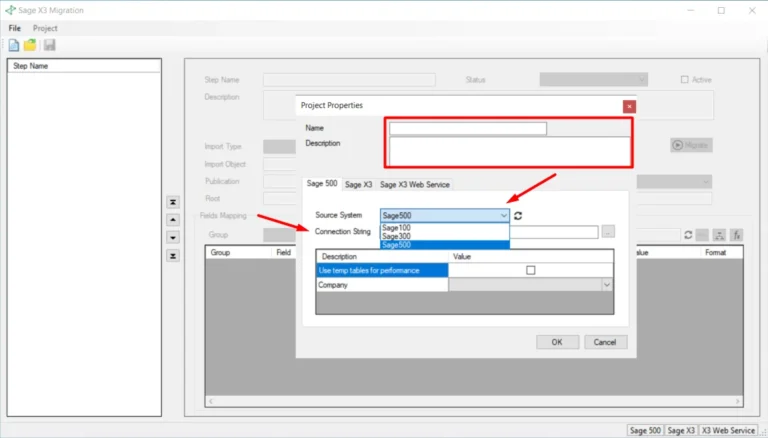Click the Description column header in dialog
This screenshot has width=768, height=438.
pos(382,256)
